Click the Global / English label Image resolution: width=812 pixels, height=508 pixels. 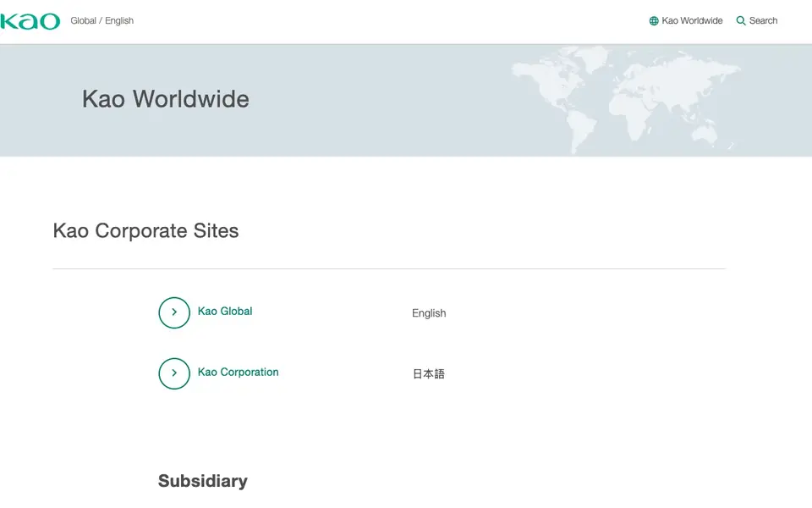(x=102, y=20)
